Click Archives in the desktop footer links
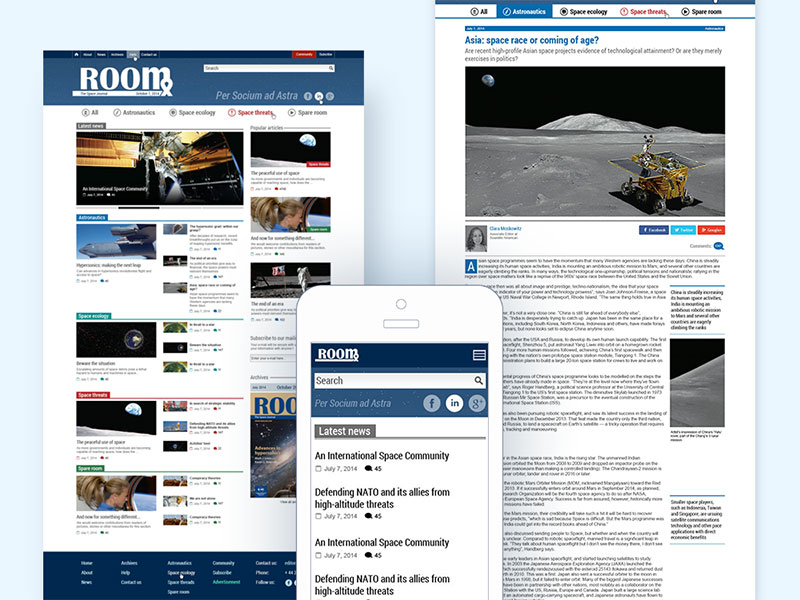This screenshot has width=800, height=600. tap(129, 563)
